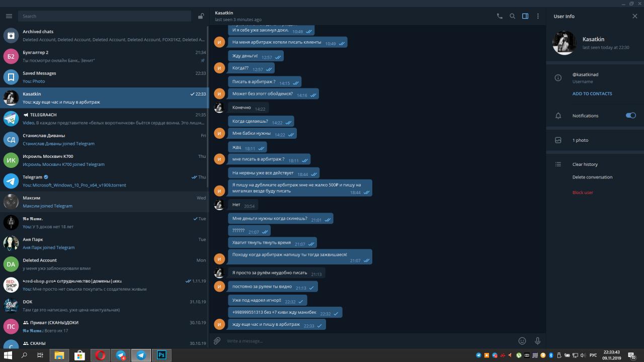Open the Deleted Account chat

pos(104,264)
